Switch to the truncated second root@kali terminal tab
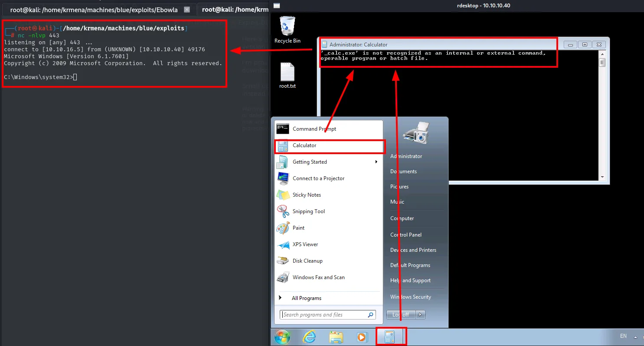 pos(235,10)
